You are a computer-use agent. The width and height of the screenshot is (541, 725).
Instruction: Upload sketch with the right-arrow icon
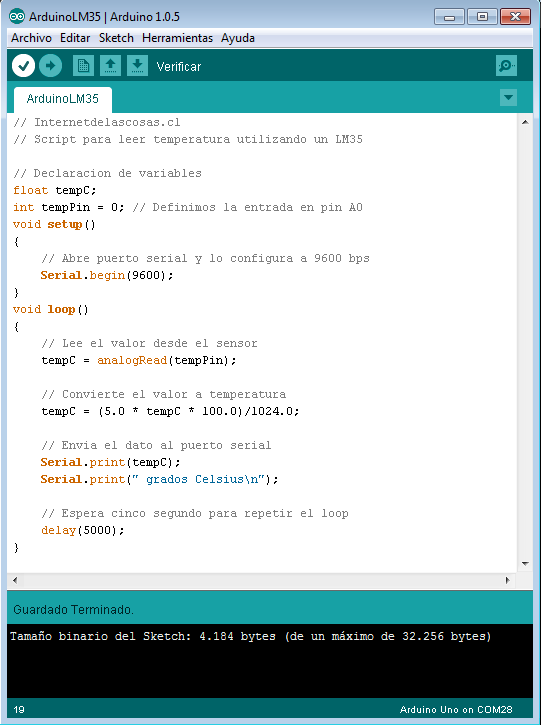click(x=50, y=66)
